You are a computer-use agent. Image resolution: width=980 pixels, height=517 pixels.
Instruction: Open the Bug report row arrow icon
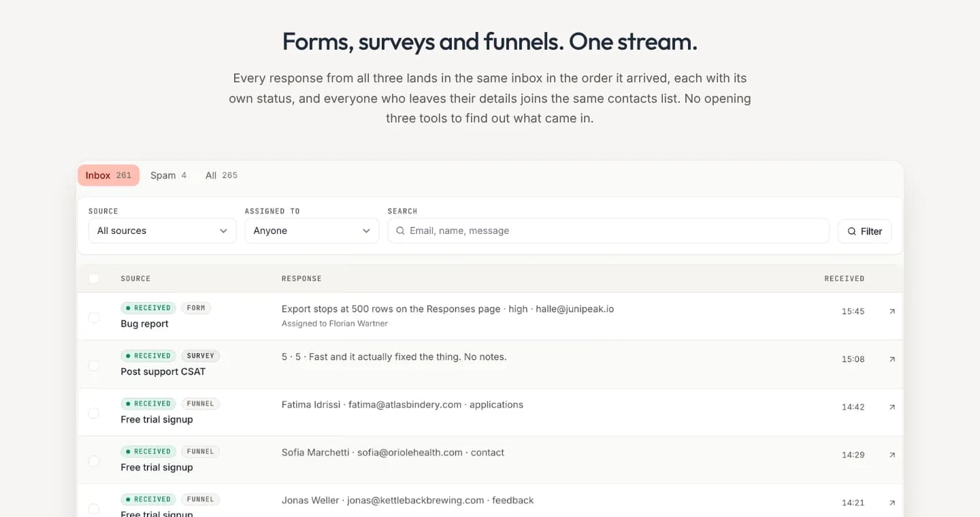pos(892,312)
